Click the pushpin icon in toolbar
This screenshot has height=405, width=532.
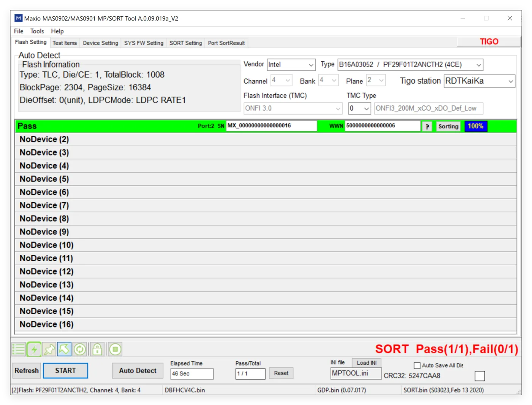click(x=49, y=349)
